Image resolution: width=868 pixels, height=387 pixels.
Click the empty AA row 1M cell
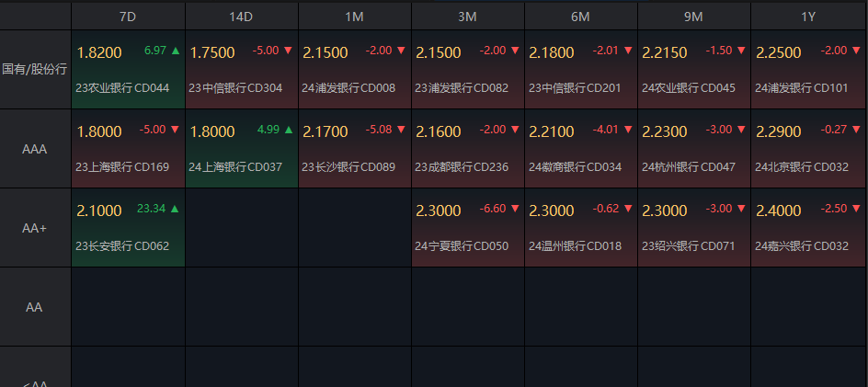tap(355, 306)
